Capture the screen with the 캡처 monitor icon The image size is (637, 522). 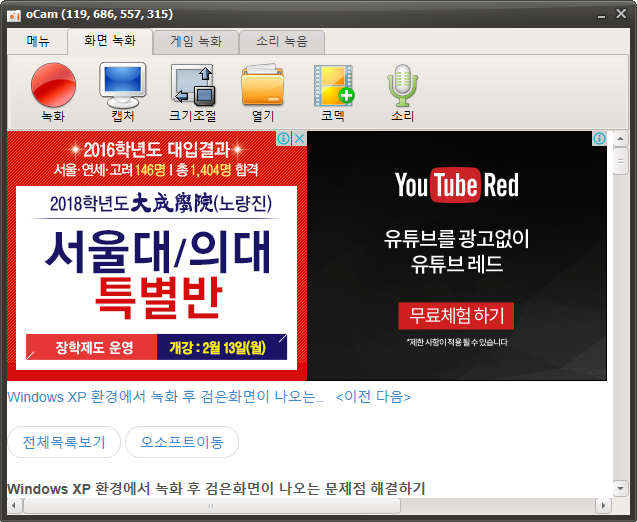(x=123, y=92)
